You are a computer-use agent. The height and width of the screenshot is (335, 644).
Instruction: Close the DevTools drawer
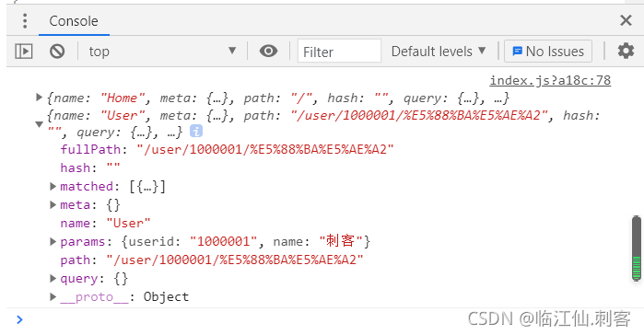[x=626, y=20]
